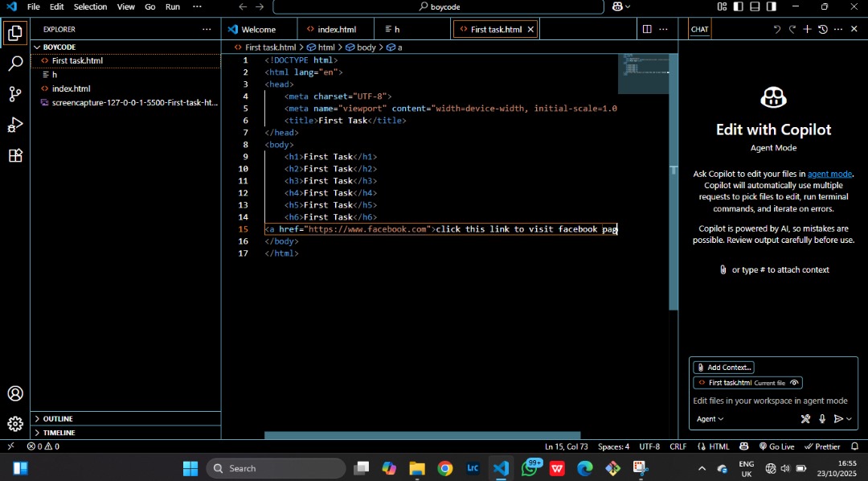Open the chat history icon
868x481 pixels.
[821, 29]
